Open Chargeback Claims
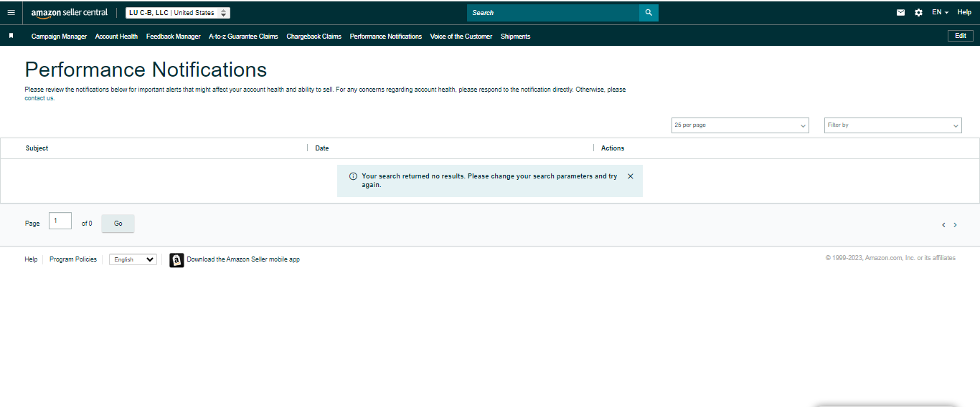 (314, 37)
